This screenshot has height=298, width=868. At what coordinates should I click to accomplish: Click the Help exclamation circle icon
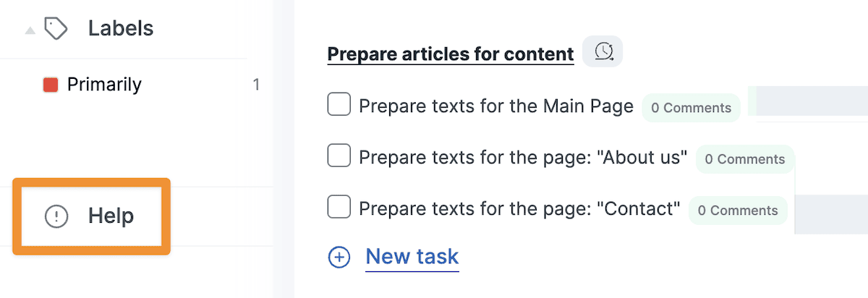point(56,216)
